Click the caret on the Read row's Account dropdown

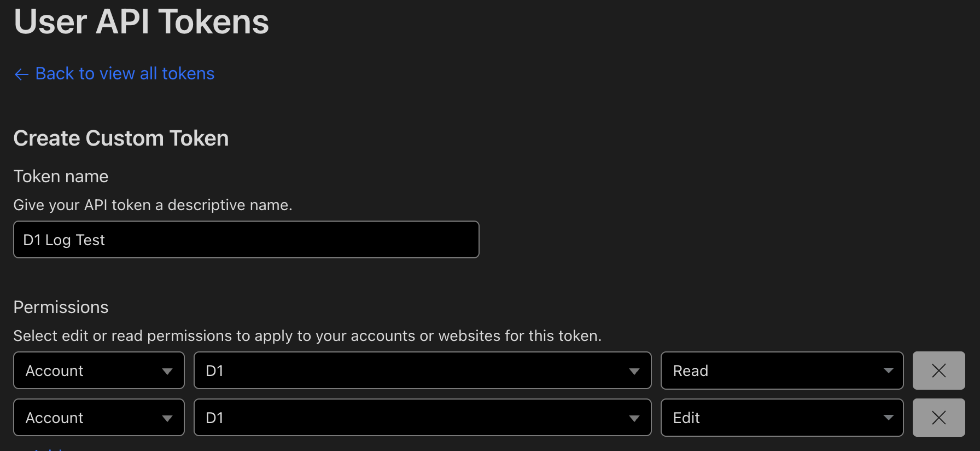[x=167, y=371]
